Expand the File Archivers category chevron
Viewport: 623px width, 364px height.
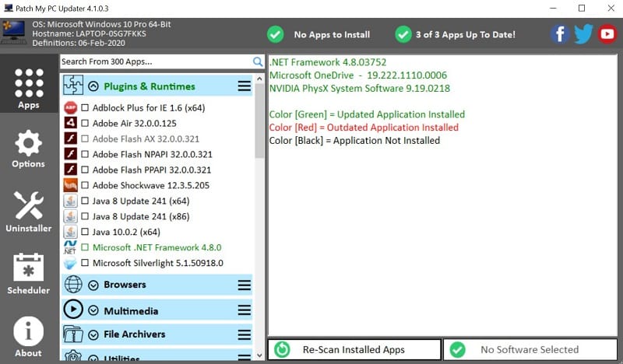(x=93, y=335)
